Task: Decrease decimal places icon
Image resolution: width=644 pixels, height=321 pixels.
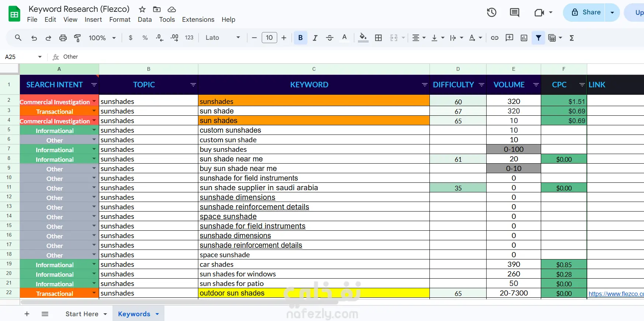Action: click(160, 38)
